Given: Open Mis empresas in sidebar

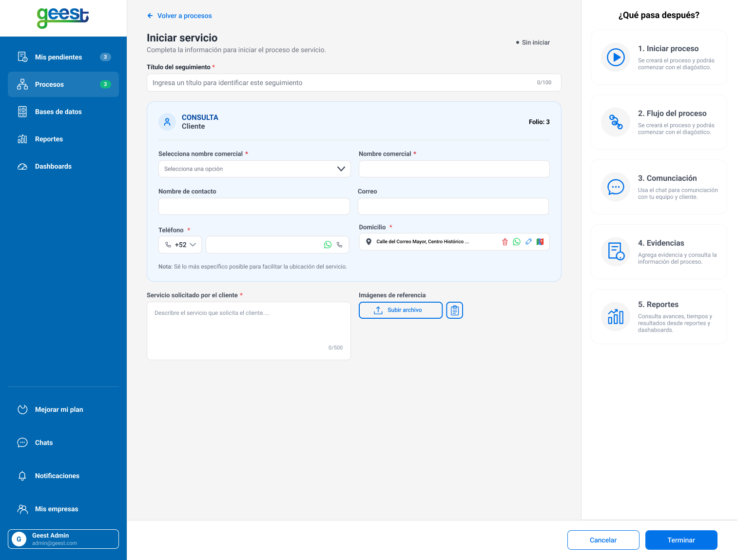Looking at the screenshot, I should pos(63,509).
